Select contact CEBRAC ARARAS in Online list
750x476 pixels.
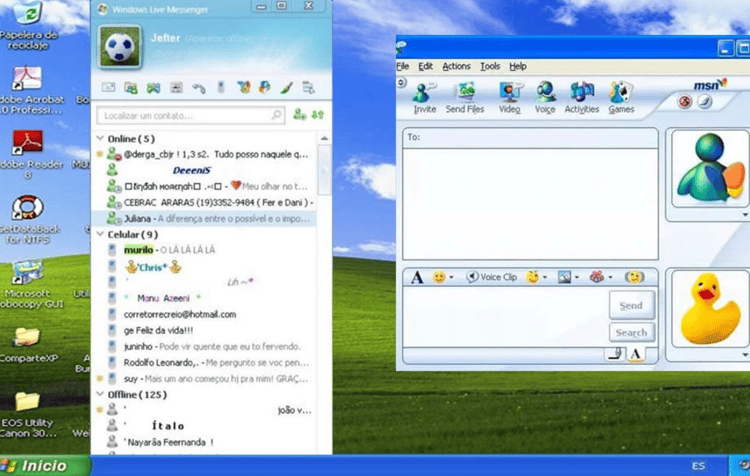205,202
